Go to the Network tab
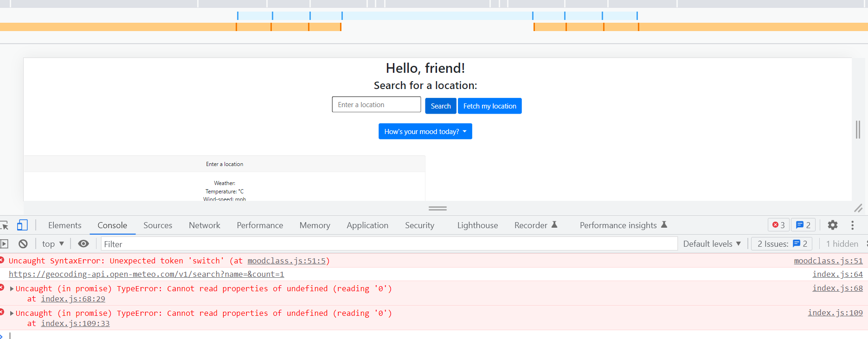The width and height of the screenshot is (868, 339). tap(205, 225)
